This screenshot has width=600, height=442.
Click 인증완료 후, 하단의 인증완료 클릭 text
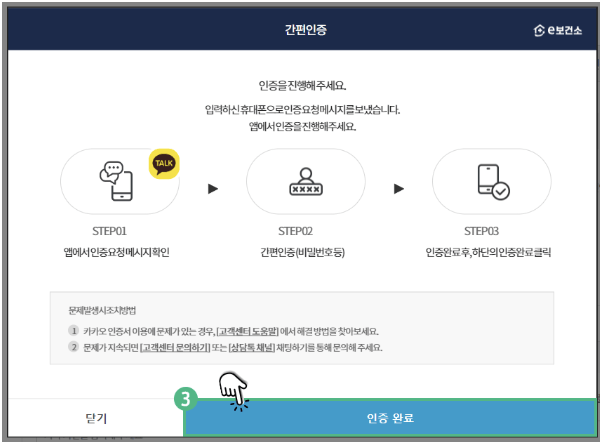pyautogui.click(x=488, y=252)
